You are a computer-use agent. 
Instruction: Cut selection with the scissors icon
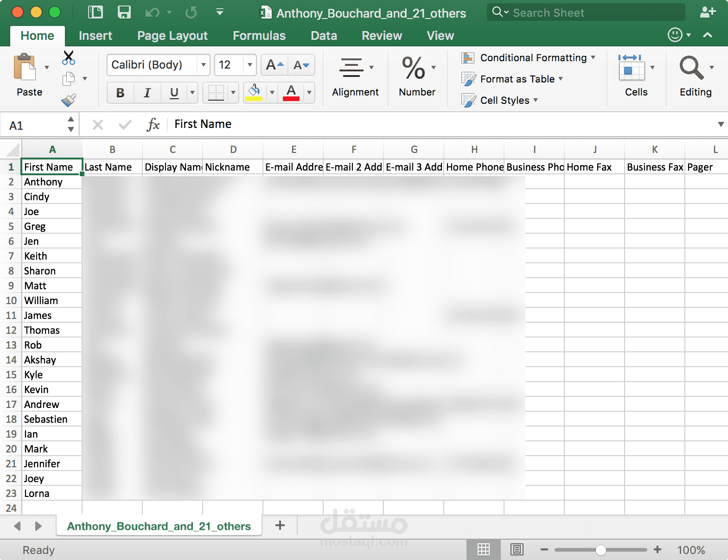[x=69, y=58]
